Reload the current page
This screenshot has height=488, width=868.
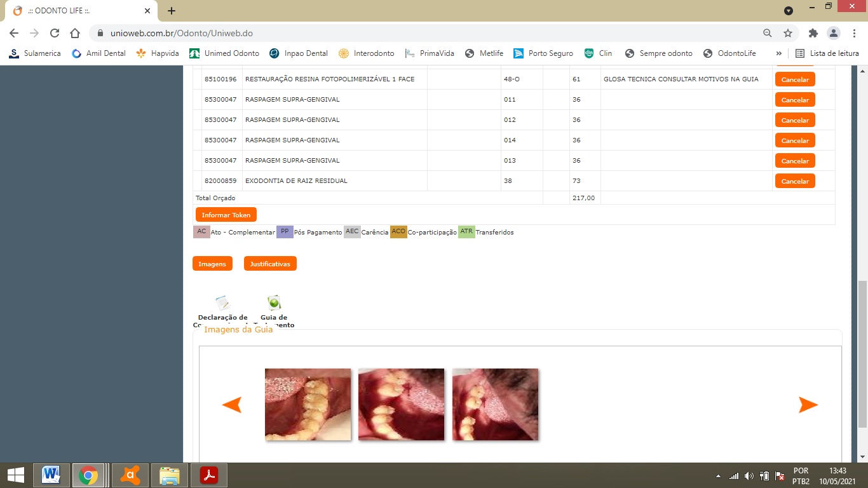[55, 33]
